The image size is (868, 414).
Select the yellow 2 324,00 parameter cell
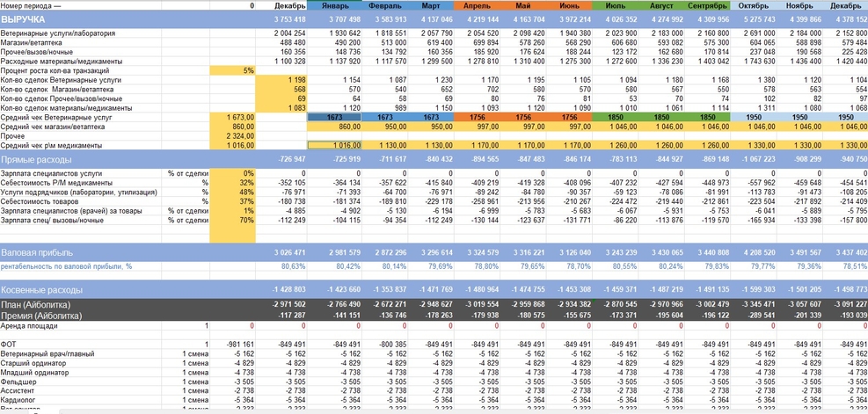232,136
